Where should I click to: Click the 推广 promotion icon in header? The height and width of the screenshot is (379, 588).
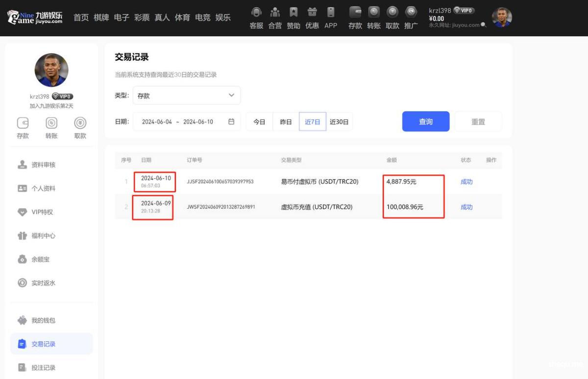(x=411, y=12)
